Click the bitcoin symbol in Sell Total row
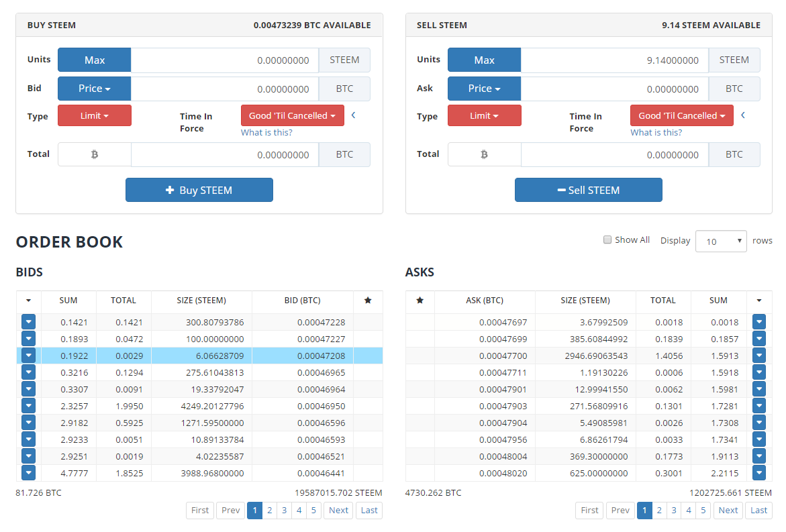The image size is (786, 532). click(x=484, y=154)
